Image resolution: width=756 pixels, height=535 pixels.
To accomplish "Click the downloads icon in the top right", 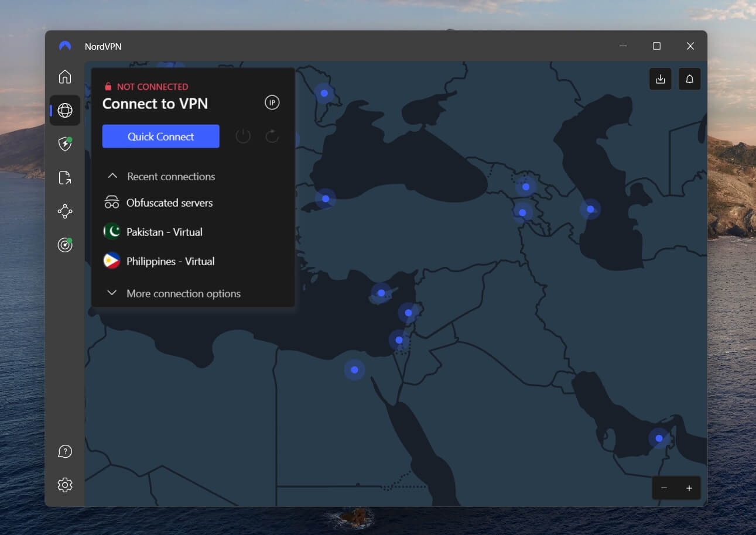I will pos(660,78).
